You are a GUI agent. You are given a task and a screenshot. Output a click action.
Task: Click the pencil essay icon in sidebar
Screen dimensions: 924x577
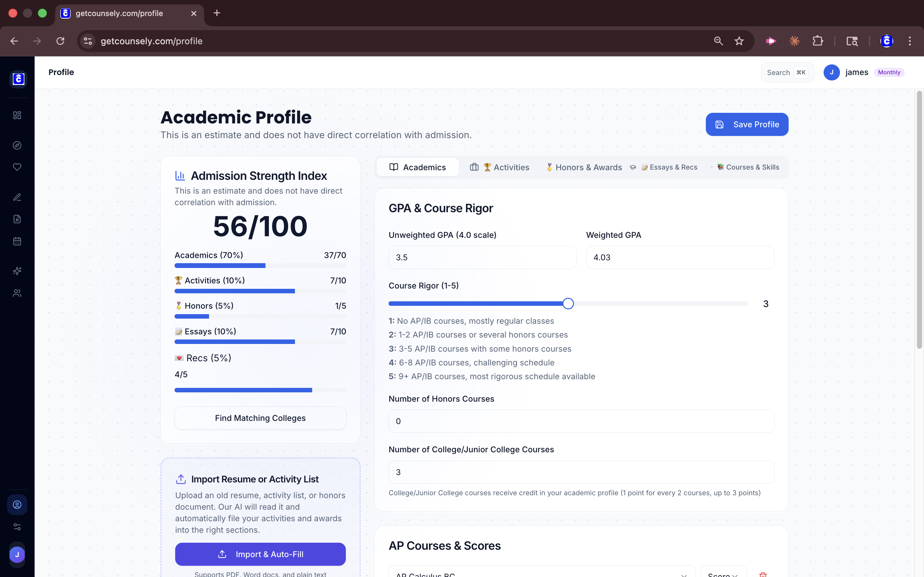(x=17, y=197)
